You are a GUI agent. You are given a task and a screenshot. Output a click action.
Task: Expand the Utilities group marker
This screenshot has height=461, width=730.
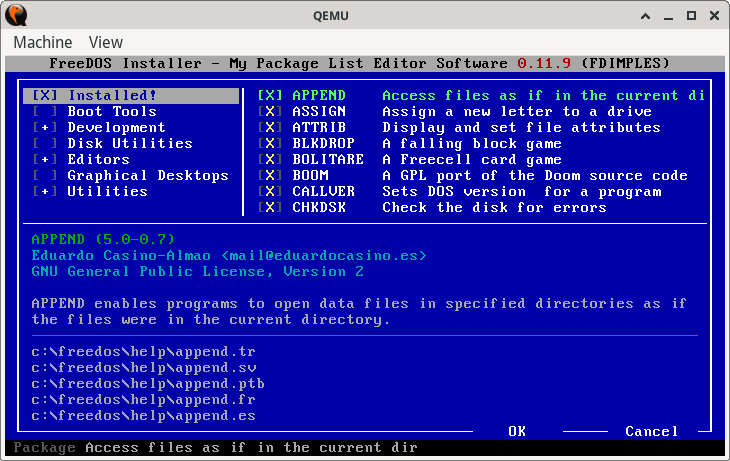(x=45, y=191)
